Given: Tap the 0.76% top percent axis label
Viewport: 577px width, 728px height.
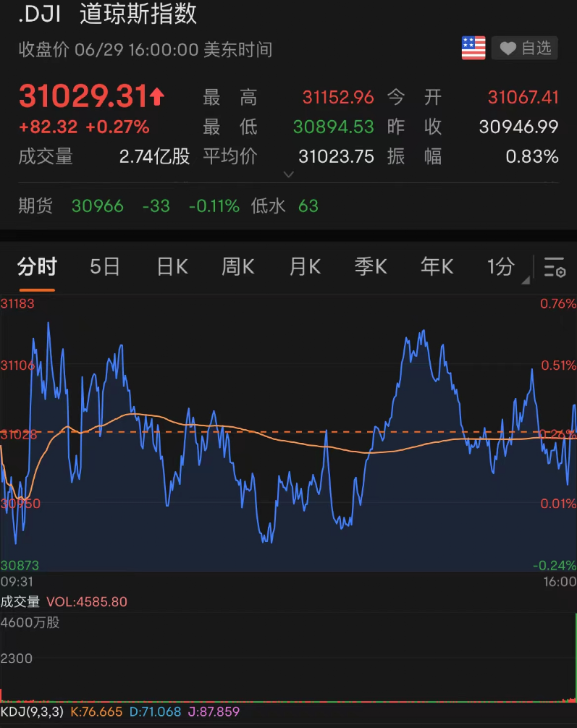Looking at the screenshot, I should pyautogui.click(x=558, y=304).
